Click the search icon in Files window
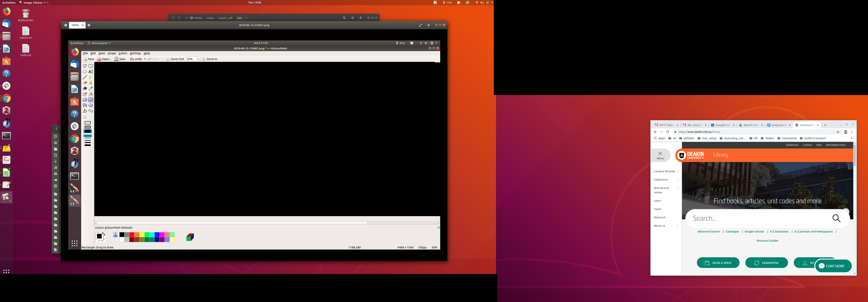Screen dimensions: 868x302 344,18
